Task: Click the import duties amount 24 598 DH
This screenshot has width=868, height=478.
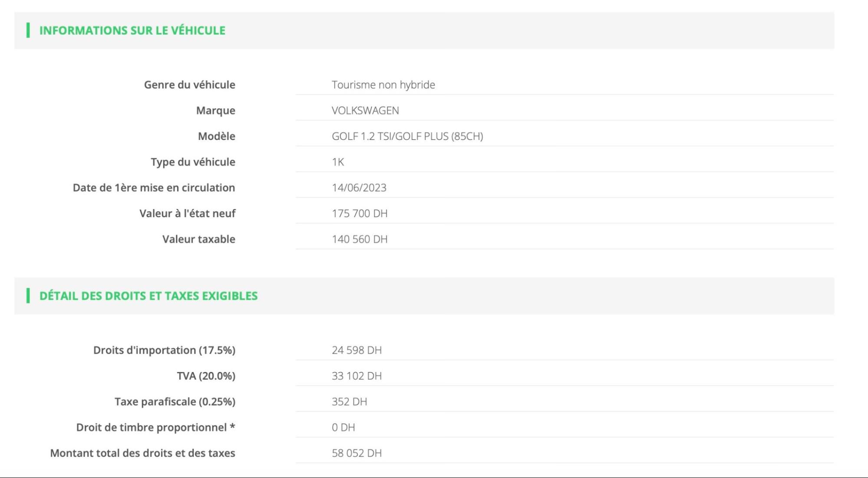Action: 356,350
